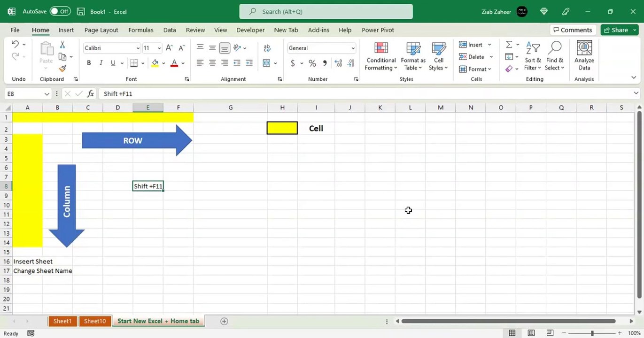644x338 pixels.
Task: Open the font size dropdown
Action: (x=159, y=48)
